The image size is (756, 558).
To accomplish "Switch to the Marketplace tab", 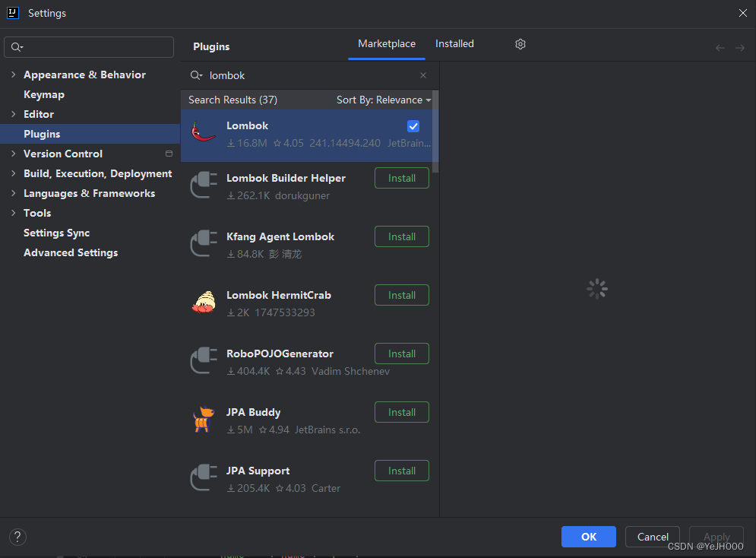I will (387, 44).
